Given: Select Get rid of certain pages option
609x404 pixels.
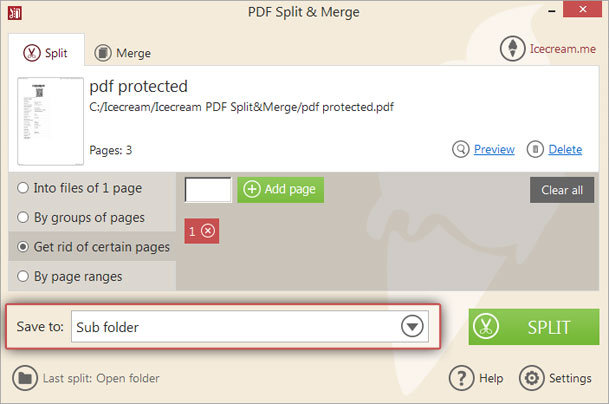Looking at the screenshot, I should [x=92, y=247].
